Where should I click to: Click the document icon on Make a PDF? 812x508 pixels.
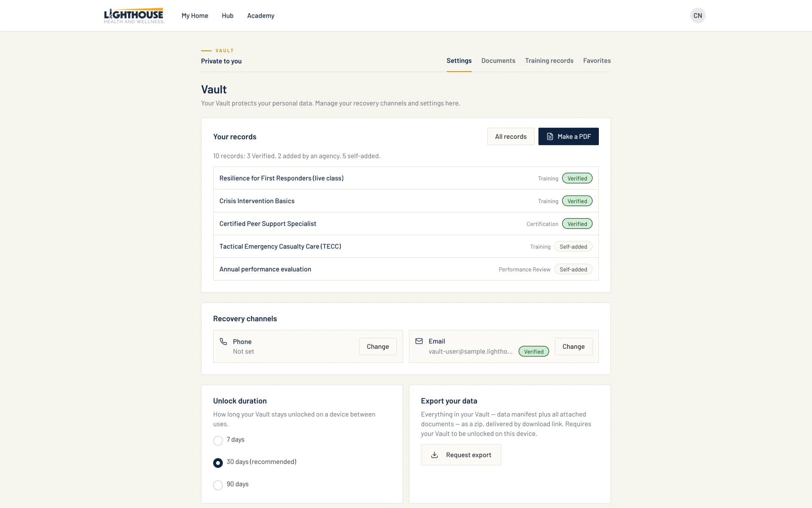pyautogui.click(x=550, y=137)
